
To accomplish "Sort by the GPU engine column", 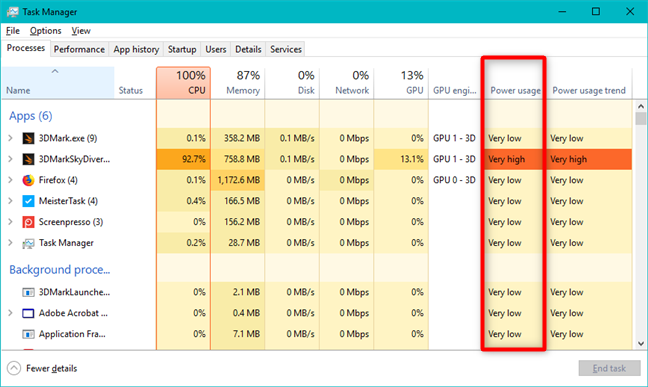I will [x=455, y=83].
